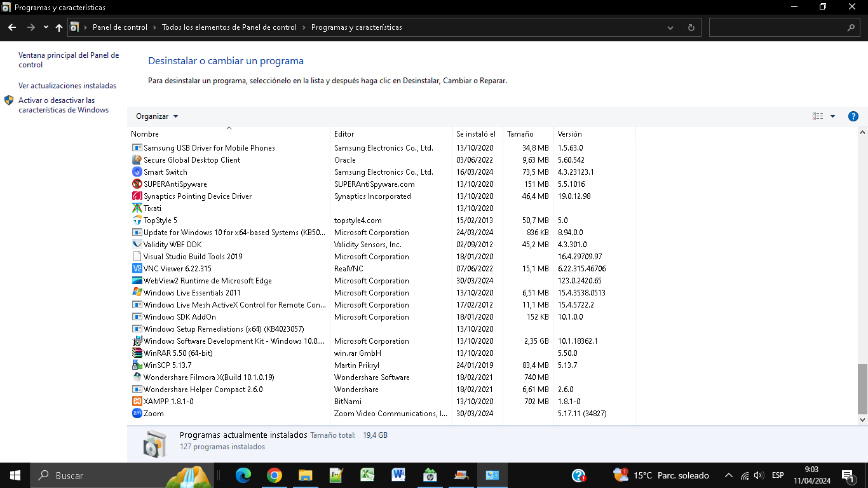
Task: Open the Organizar dropdown menu
Action: click(157, 116)
